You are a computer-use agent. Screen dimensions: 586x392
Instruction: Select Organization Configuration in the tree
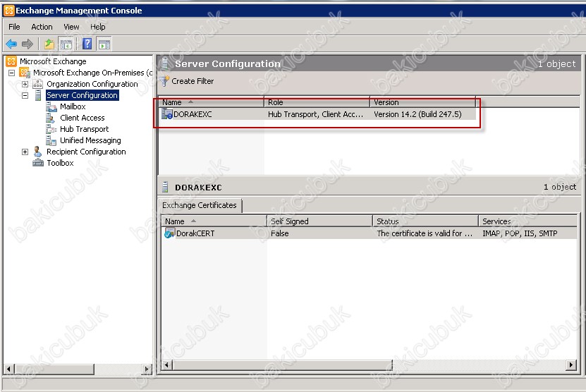pyautogui.click(x=92, y=84)
